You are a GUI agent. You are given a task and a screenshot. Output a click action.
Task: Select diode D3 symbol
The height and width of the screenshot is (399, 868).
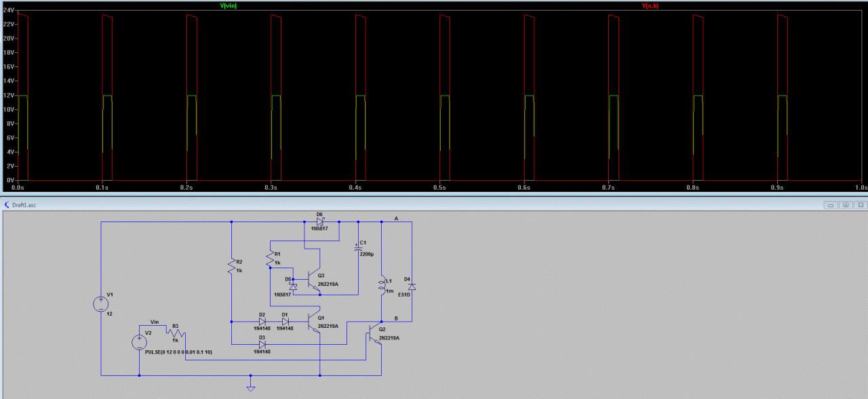click(x=262, y=344)
